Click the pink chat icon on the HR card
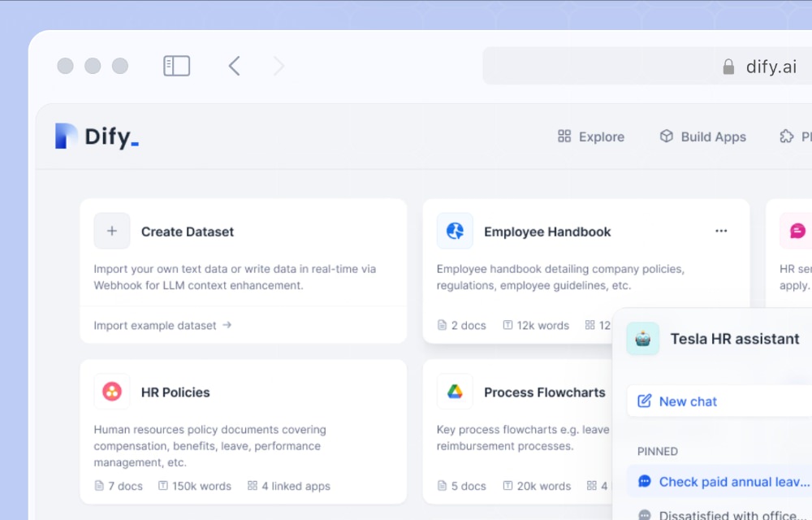This screenshot has width=812, height=520. point(797,231)
